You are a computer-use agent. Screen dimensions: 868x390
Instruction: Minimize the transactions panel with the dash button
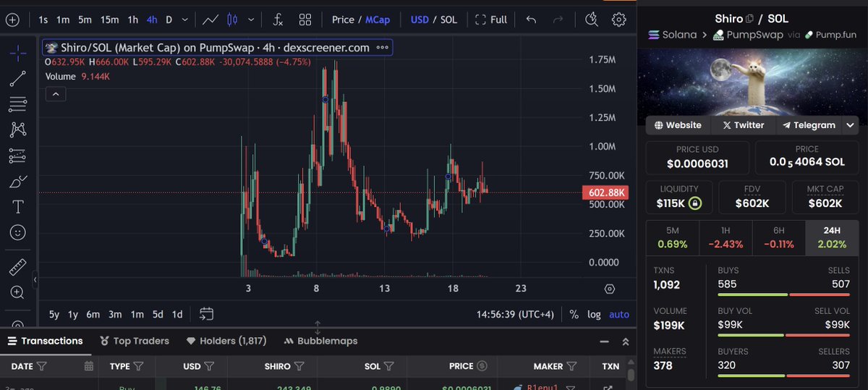(605, 342)
